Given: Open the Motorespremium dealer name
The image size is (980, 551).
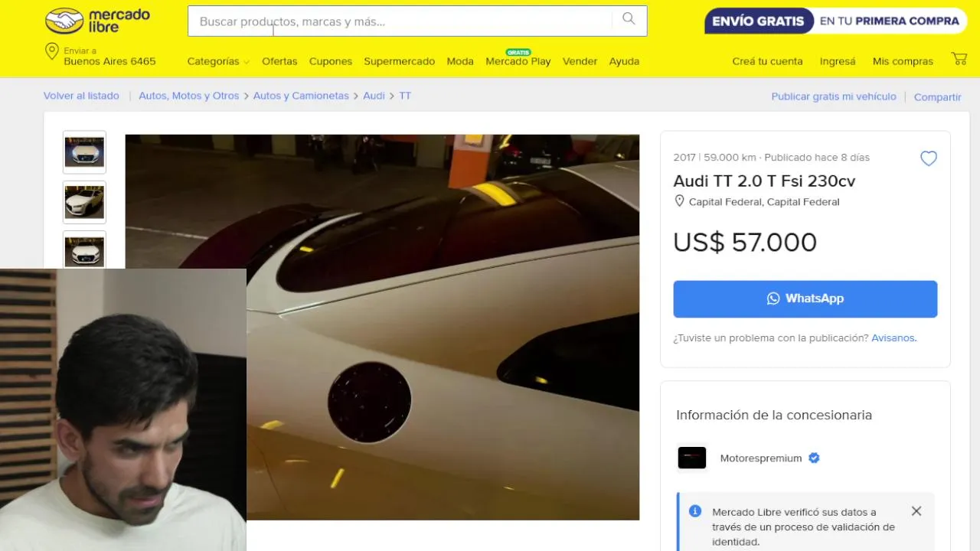Looking at the screenshot, I should [761, 458].
